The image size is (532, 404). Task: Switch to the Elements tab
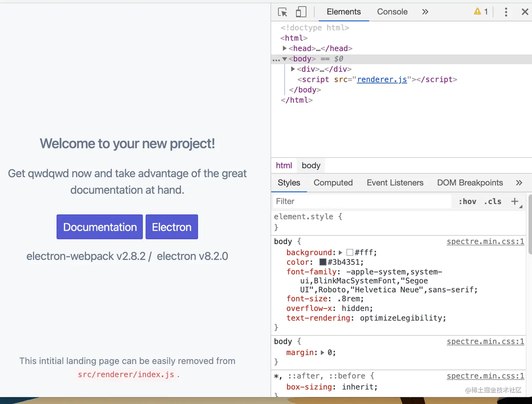click(x=344, y=12)
